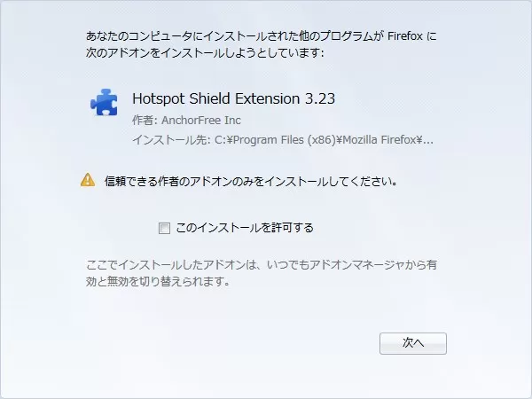The height and width of the screenshot is (399, 532).
Task: Click the このインストールを許可する label text
Action: (x=245, y=228)
